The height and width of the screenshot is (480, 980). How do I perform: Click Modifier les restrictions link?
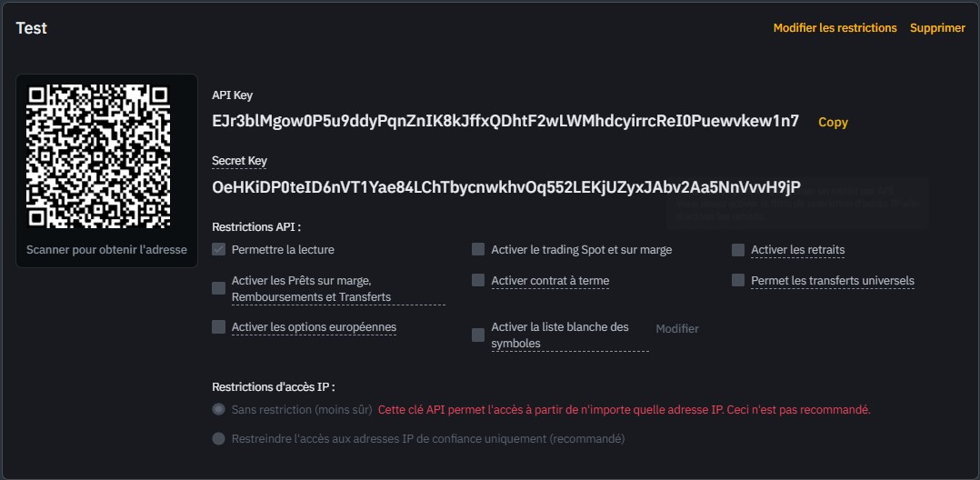835,28
